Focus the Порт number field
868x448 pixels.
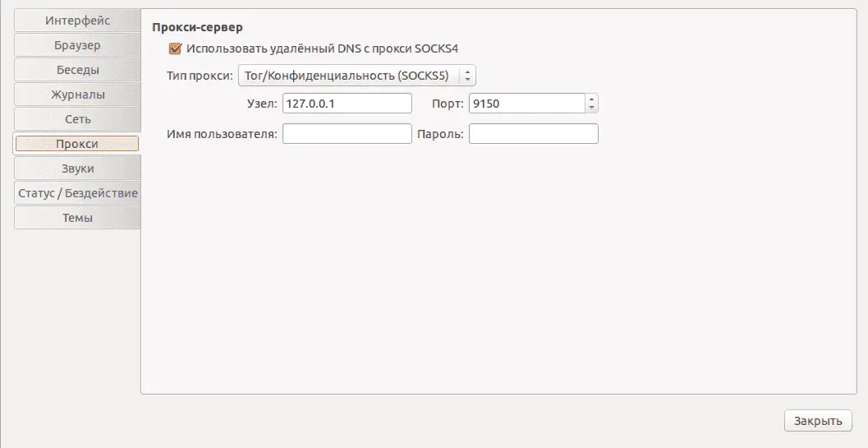pyautogui.click(x=526, y=104)
